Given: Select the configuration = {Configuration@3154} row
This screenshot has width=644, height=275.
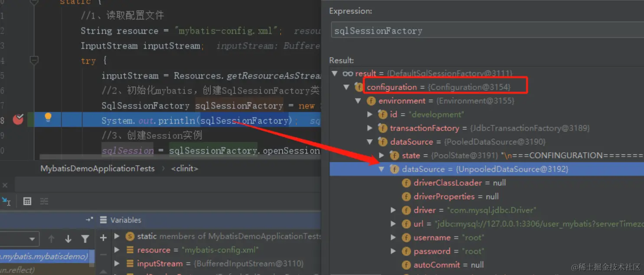Looking at the screenshot, I should 487,87.
